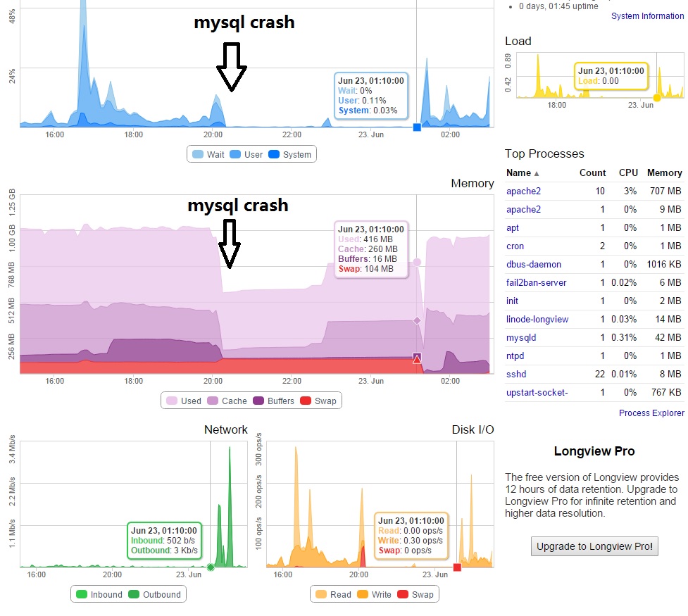The height and width of the screenshot is (616, 688).
Task: Open the ntpd process link
Action: [x=515, y=356]
